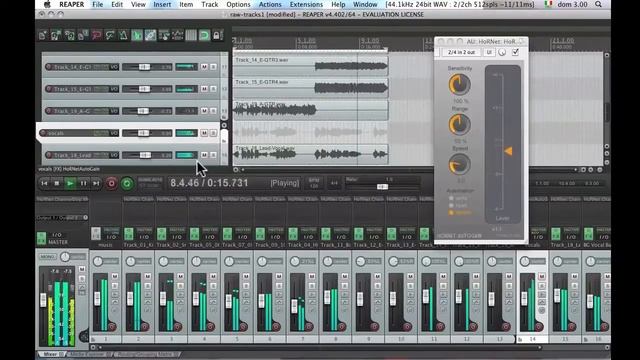640x360 pixels.
Task: Switch to the Mixer tab at bottom
Action: tap(51, 354)
